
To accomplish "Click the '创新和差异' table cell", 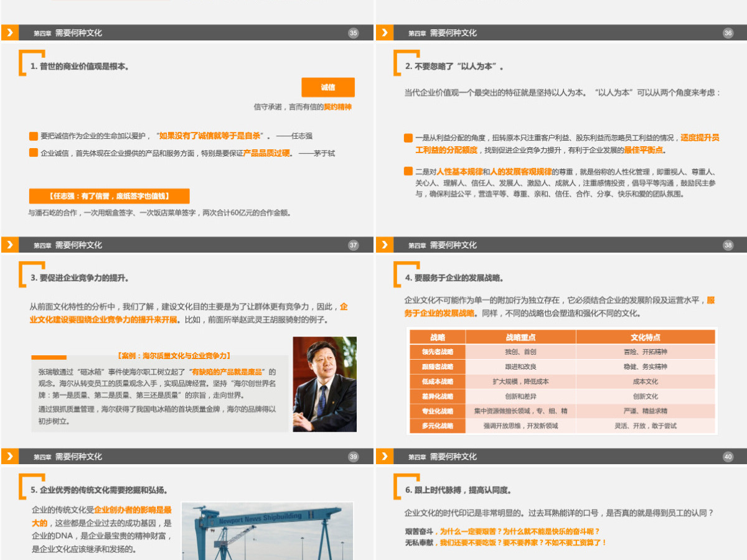I will [x=521, y=396].
